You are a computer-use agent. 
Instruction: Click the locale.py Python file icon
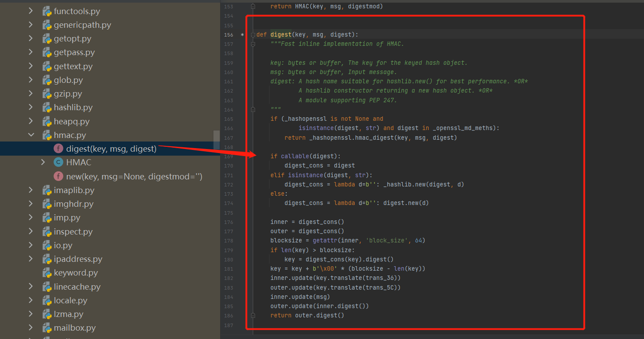[47, 300]
